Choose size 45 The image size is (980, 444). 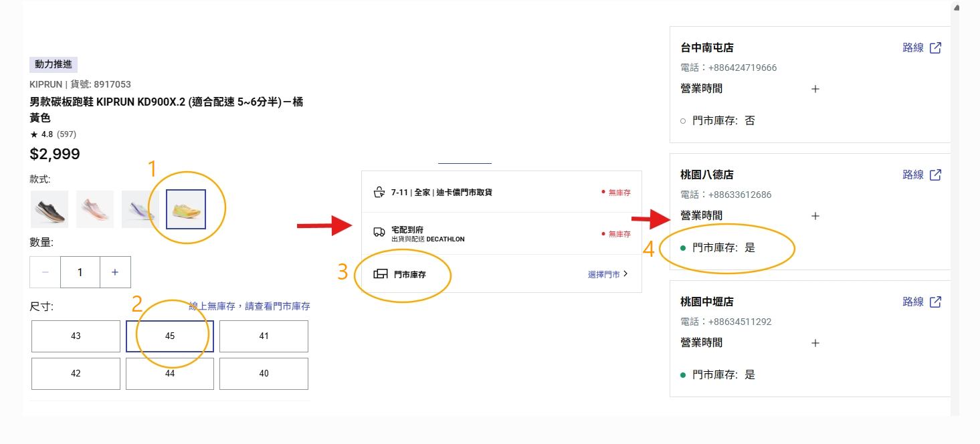tap(170, 336)
